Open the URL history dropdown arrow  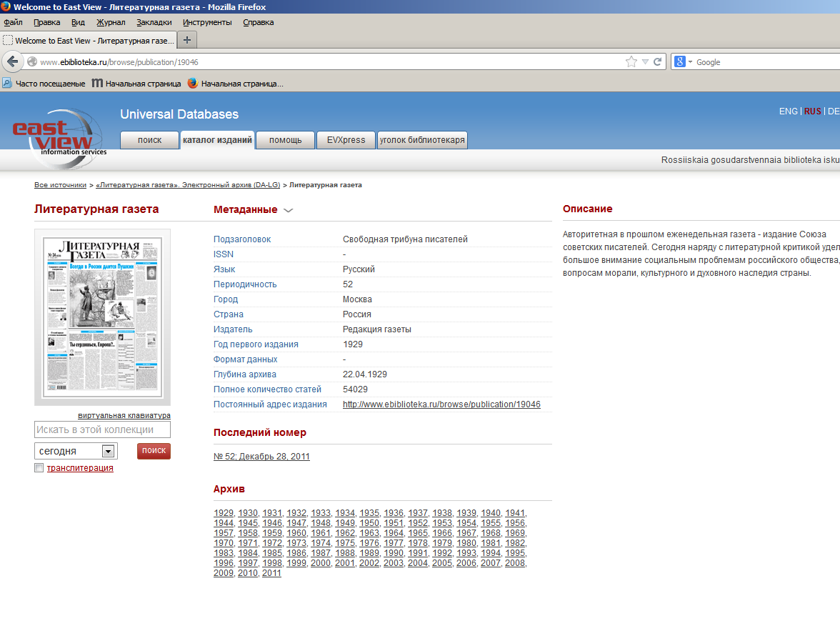click(x=644, y=62)
